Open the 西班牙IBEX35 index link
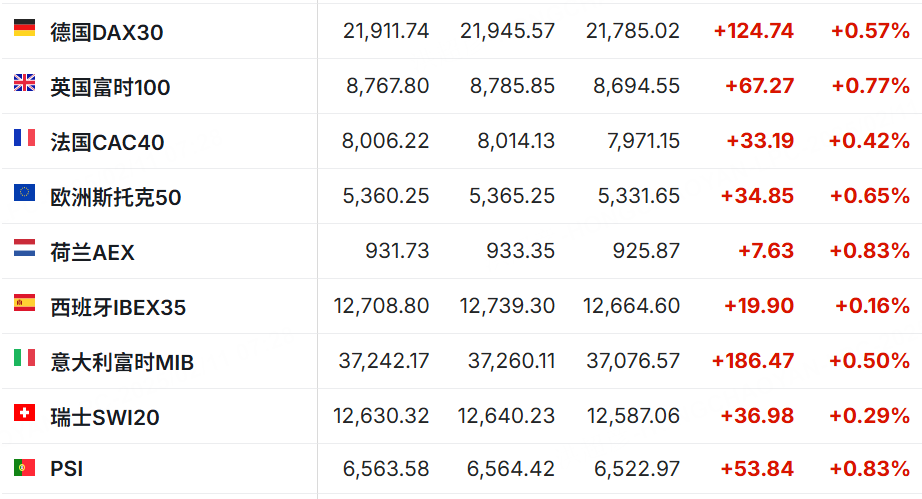The width and height of the screenshot is (922, 499). pos(118,307)
